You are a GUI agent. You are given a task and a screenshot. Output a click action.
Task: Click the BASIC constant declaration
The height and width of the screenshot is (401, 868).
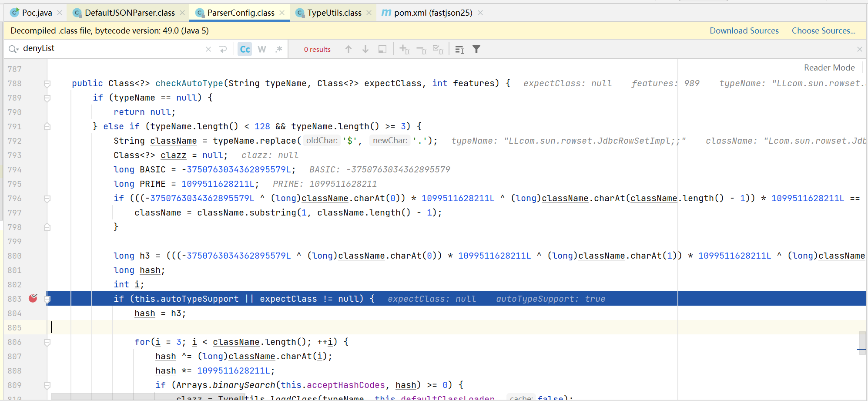pos(152,169)
